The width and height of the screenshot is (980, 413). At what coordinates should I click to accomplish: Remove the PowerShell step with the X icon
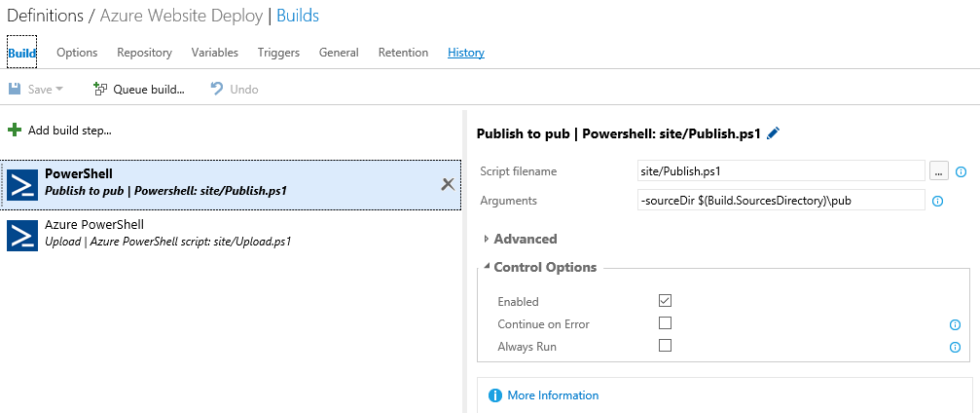448,184
